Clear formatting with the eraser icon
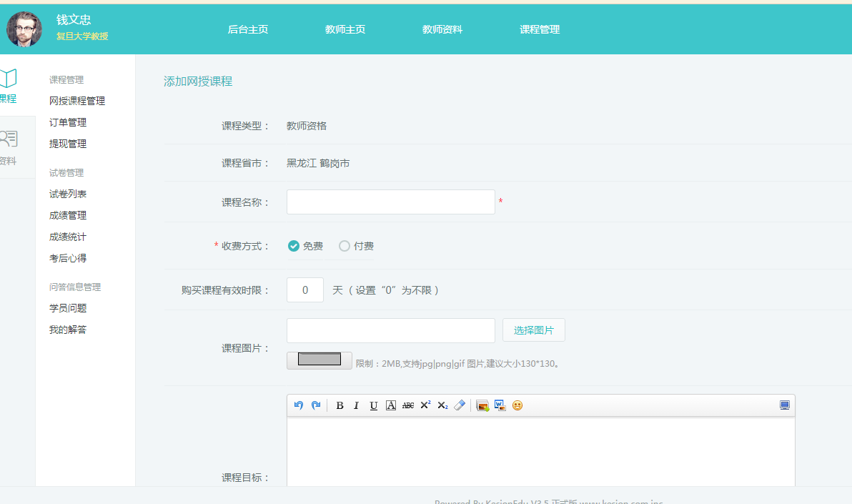This screenshot has height=504, width=852. pos(460,405)
